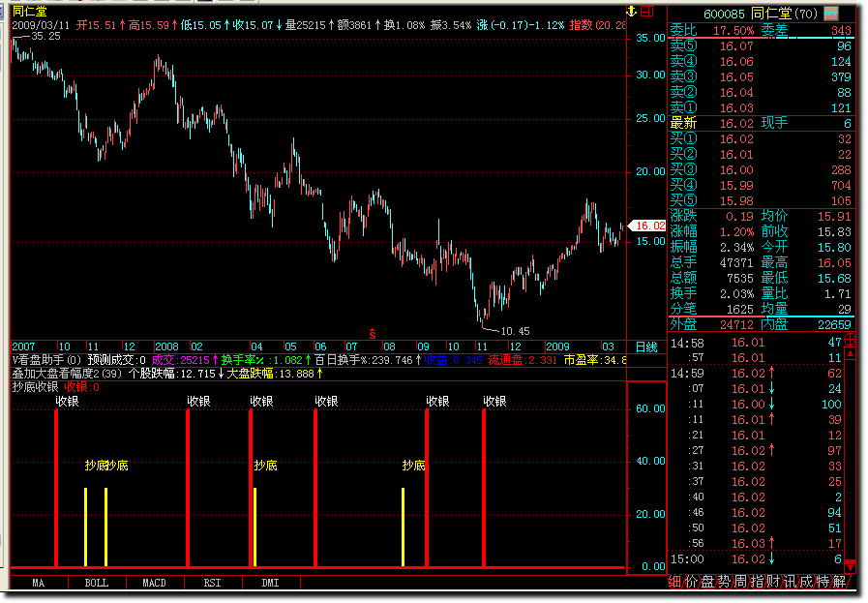Click the 量比 1.71 value
This screenshot has height=603, width=868.
[836, 294]
